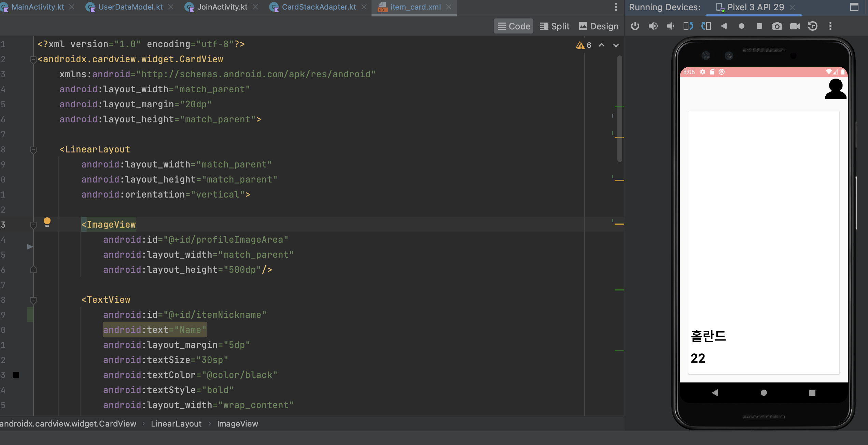Open emulator snapshots menu
This screenshot has height=445, width=868.
[x=813, y=26]
